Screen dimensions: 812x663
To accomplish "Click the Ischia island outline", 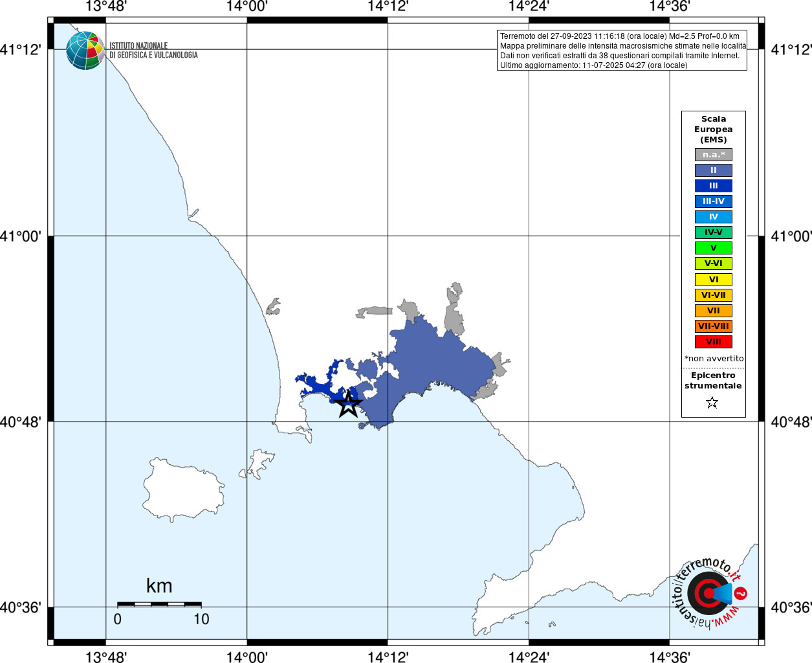I will [x=182, y=490].
